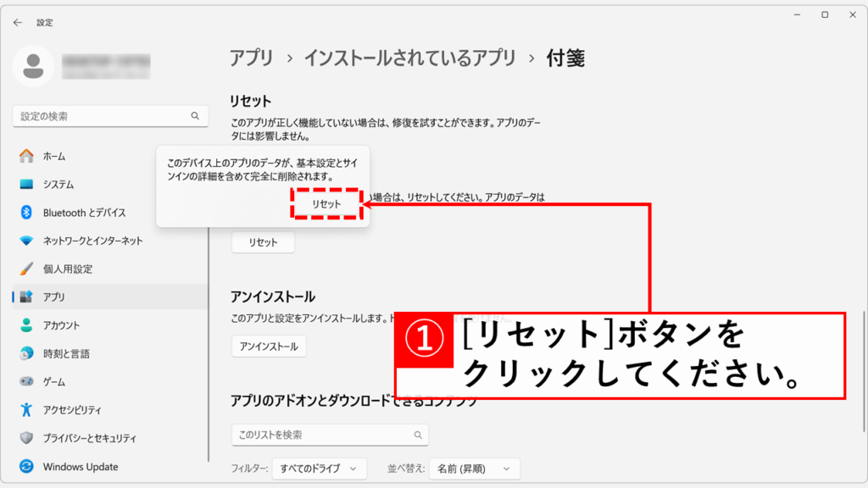Screen dimensions: 868x488
Task: Click the ネットワークとインターネット wifi icon
Action: click(x=26, y=241)
